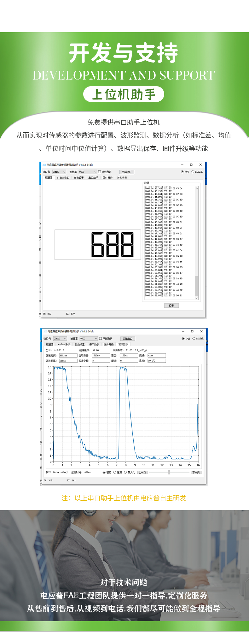Click the 温度 field showing 19.0℃
The height and width of the screenshot is (644, 249).
[x=157, y=361]
